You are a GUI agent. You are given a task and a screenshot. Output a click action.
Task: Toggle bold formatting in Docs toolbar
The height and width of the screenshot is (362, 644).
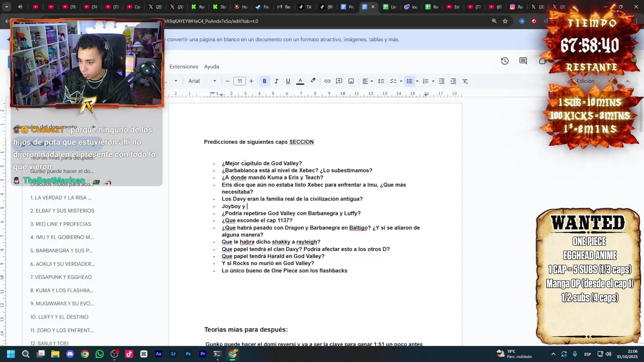(x=264, y=81)
